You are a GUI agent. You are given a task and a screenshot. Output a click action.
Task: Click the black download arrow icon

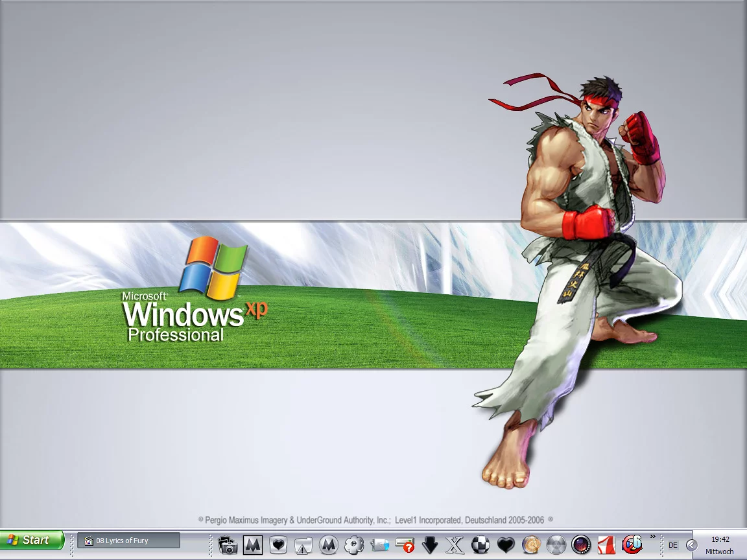430,545
